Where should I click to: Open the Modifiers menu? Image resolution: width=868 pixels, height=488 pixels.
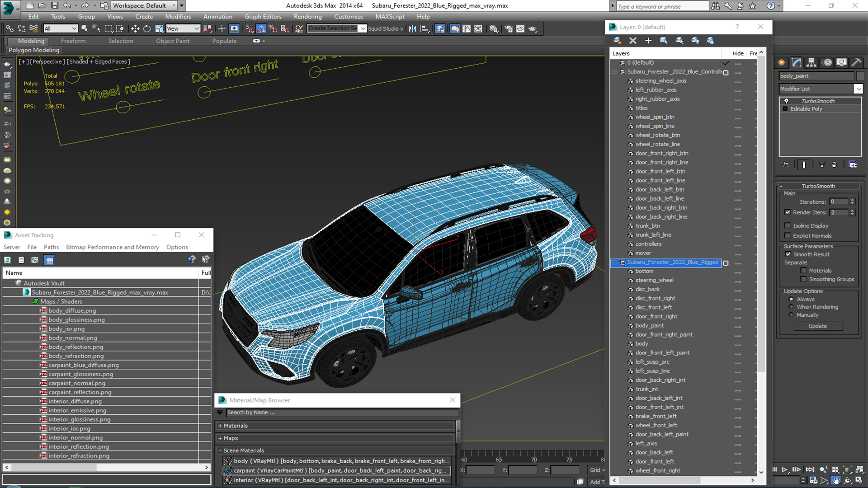[178, 17]
